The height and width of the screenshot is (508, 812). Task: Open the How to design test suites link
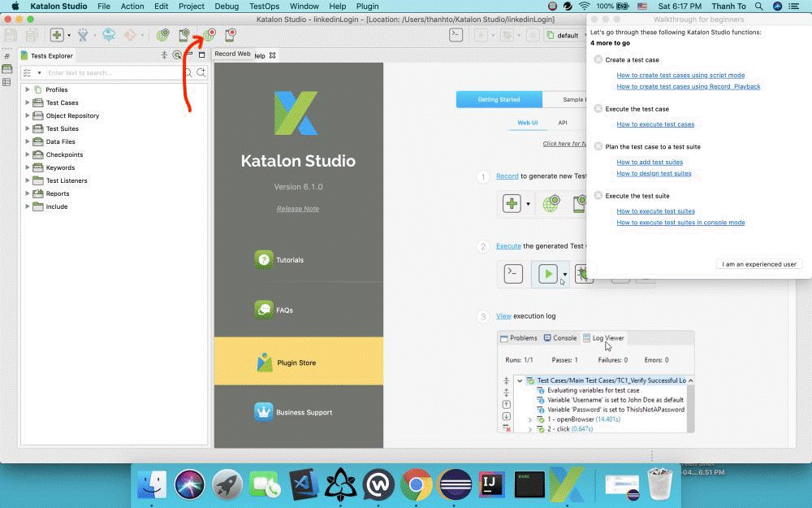pyautogui.click(x=654, y=174)
